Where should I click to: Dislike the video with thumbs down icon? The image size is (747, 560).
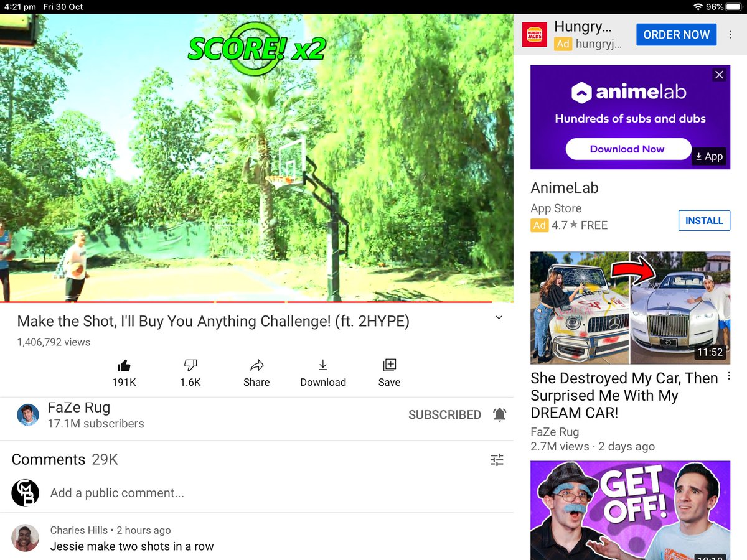click(190, 365)
